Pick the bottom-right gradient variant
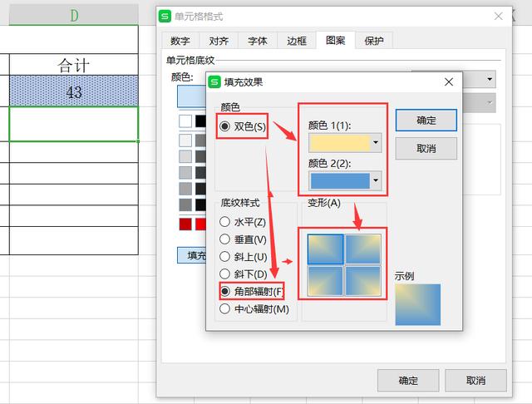Screen dimensions: 532x404 pyautogui.click(x=363, y=281)
